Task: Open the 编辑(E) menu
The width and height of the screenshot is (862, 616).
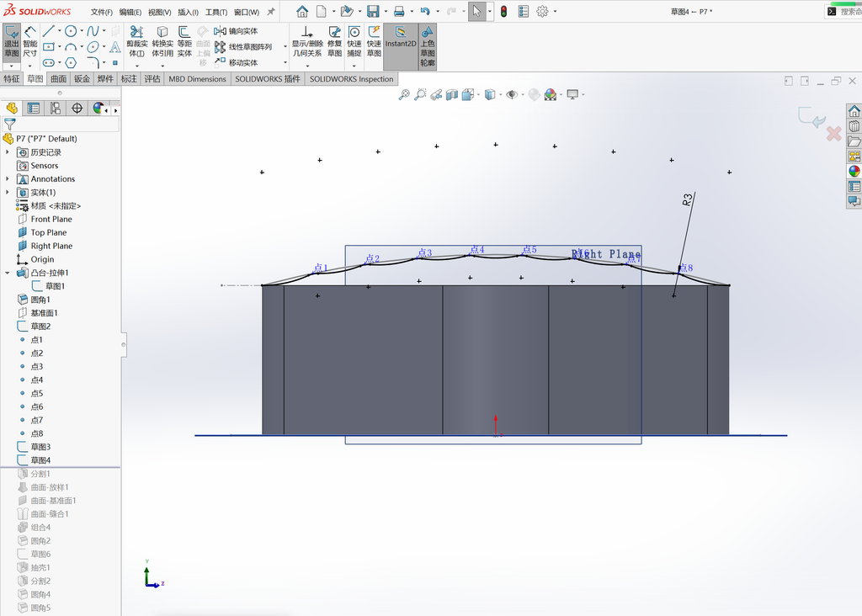Action: (x=130, y=12)
